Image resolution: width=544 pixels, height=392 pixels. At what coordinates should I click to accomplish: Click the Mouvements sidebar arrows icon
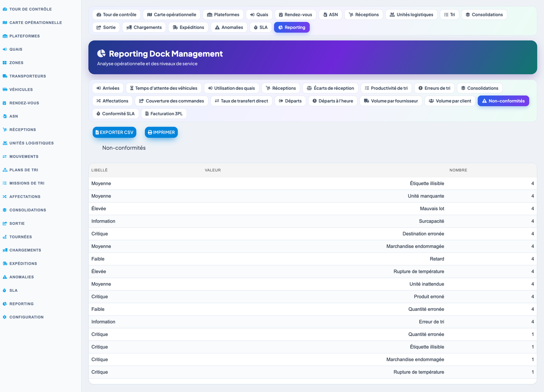(5, 156)
